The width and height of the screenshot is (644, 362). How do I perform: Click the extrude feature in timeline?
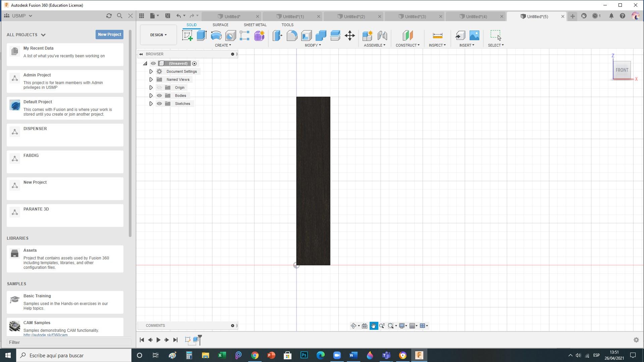196,340
